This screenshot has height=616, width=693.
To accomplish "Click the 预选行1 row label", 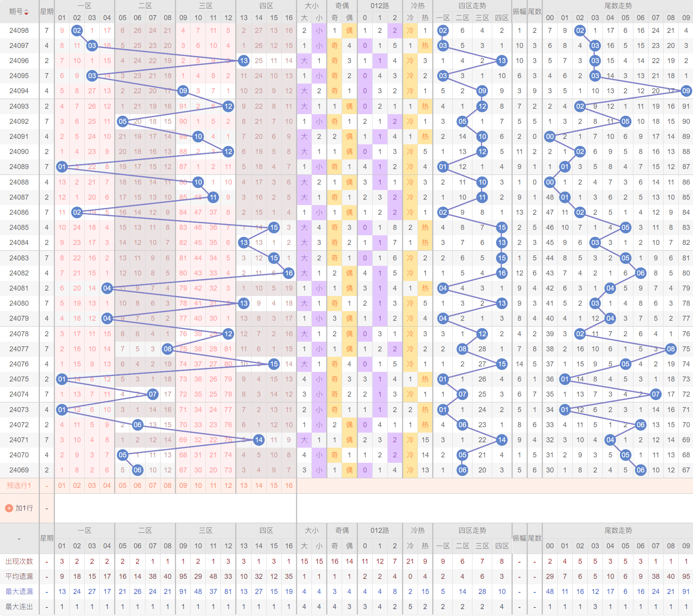I will [x=19, y=485].
